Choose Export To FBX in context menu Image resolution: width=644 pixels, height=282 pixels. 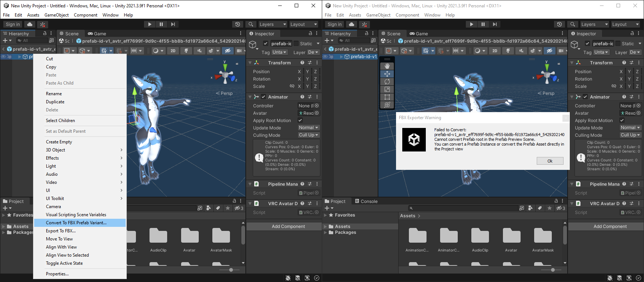(x=80, y=231)
